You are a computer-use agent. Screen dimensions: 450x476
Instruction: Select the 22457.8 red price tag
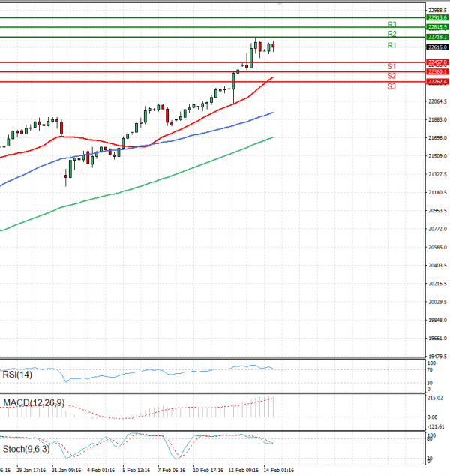(437, 62)
